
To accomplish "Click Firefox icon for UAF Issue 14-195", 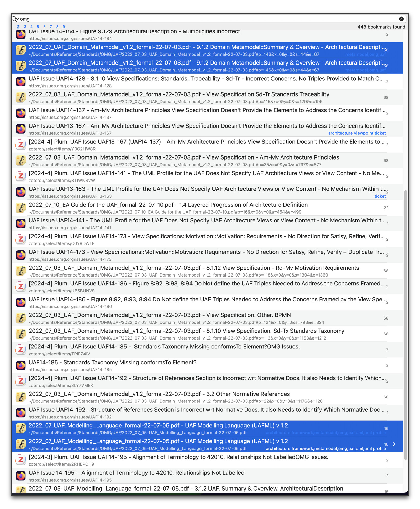I will coord(21,476).
